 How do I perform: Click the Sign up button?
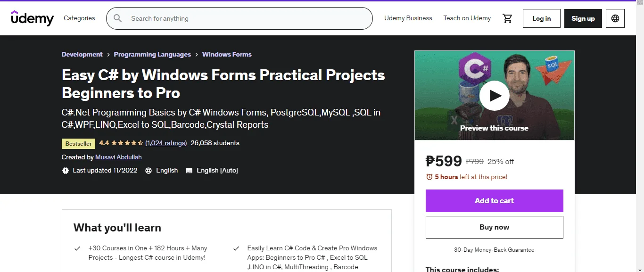pyautogui.click(x=583, y=18)
